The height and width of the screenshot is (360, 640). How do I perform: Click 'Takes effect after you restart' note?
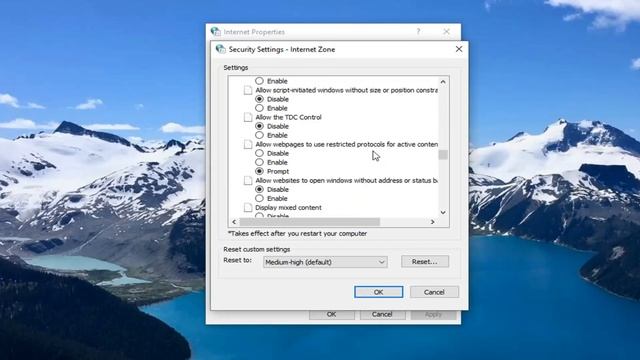coord(297,233)
